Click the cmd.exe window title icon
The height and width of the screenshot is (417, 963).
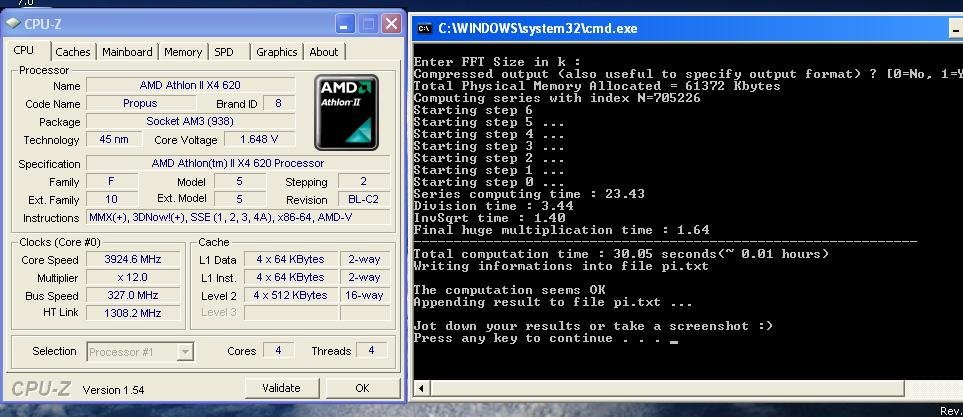coord(424,28)
